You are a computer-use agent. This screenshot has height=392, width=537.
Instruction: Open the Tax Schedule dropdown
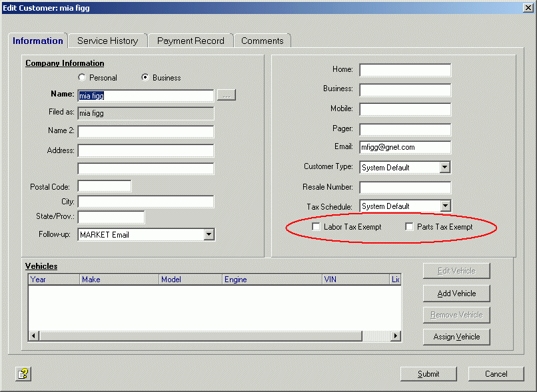click(x=445, y=206)
